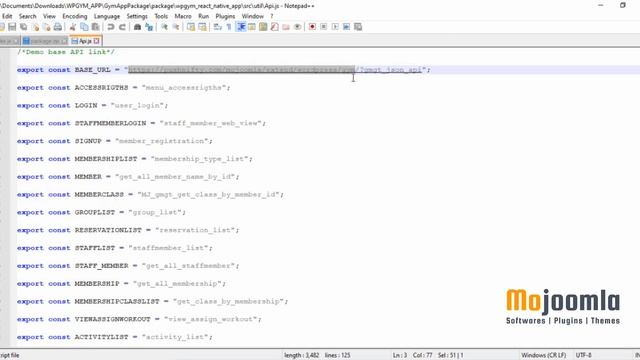Viewport: 640px width, 360px height.
Task: Click the lines : 125 status entry
Action: pos(338,355)
